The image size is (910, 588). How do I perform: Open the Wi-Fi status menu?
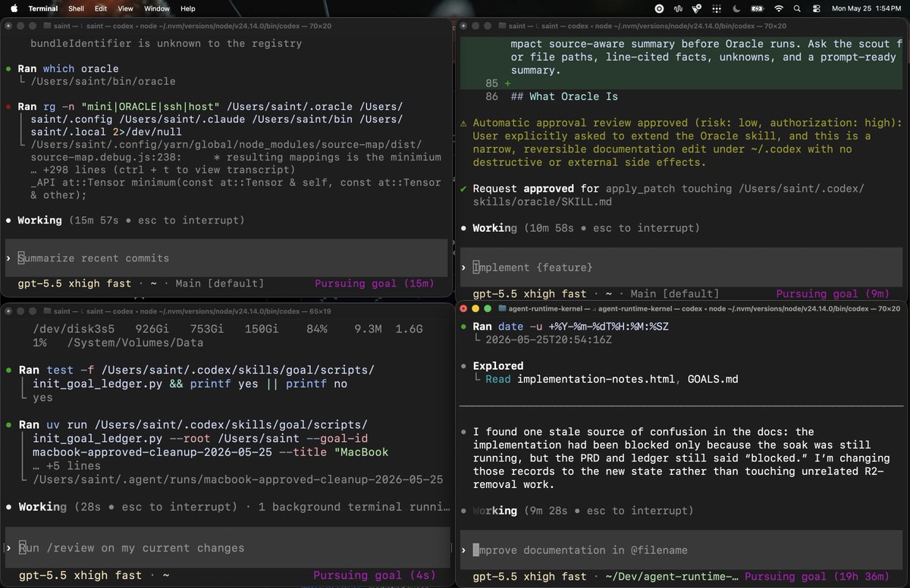[x=778, y=8]
